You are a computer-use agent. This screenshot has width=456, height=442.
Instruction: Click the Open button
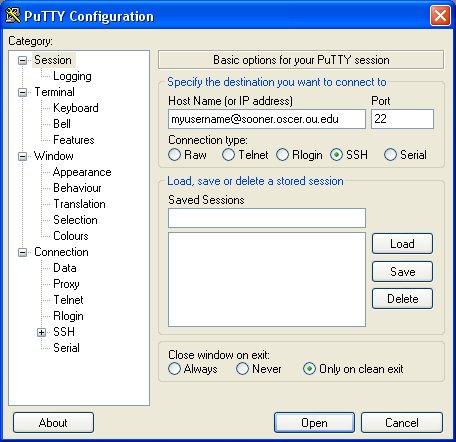coord(314,423)
